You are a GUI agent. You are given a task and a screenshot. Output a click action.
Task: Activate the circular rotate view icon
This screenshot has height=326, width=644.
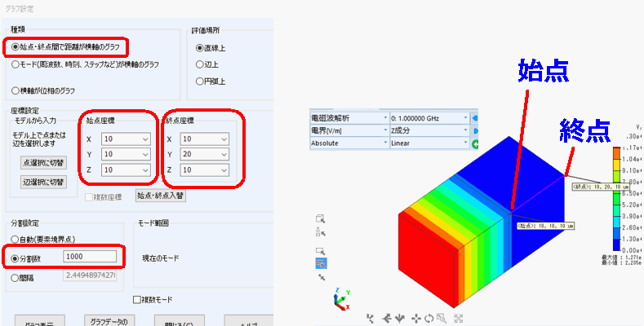(x=429, y=318)
